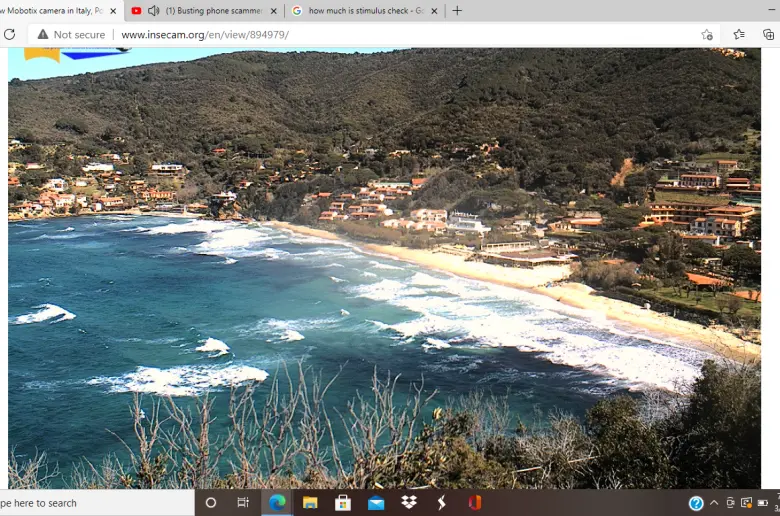The width and height of the screenshot is (780, 516).
Task: Launch Microsoft Store from taskbar
Action: click(343, 503)
